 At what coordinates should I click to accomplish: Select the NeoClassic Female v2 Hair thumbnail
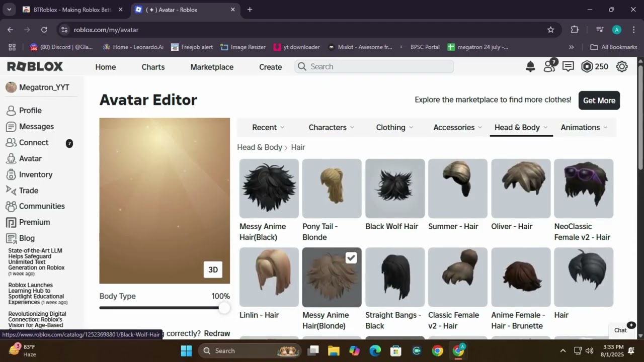[x=584, y=189]
